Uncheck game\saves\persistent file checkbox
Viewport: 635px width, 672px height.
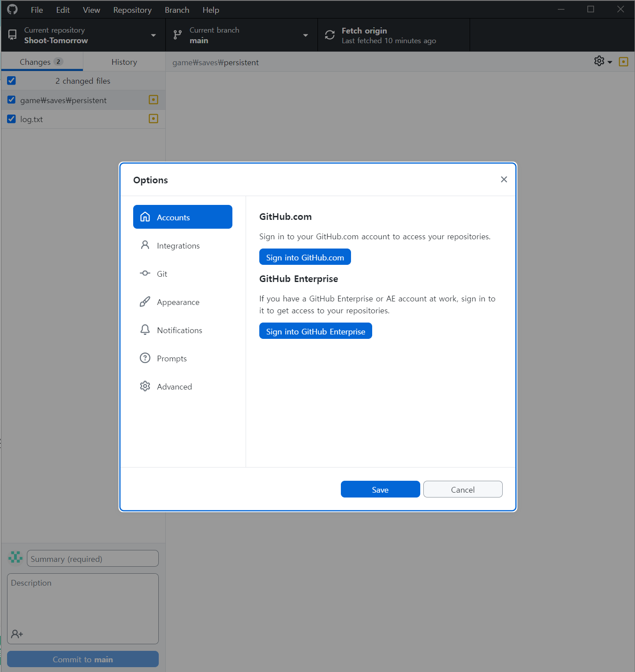[x=11, y=100]
